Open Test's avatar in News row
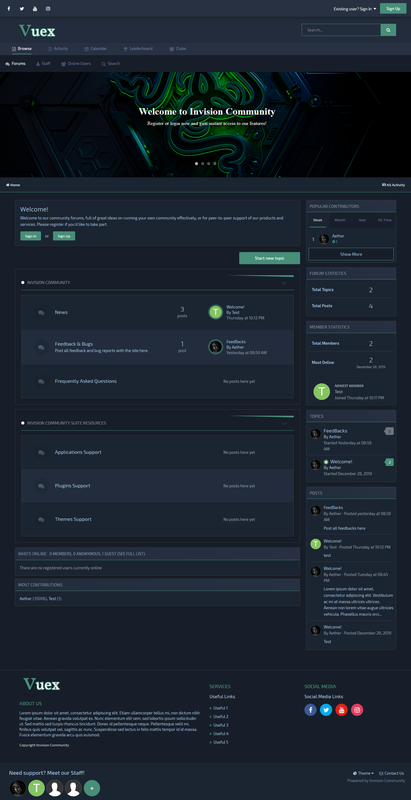Image resolution: width=411 pixels, height=800 pixels. pyautogui.click(x=216, y=312)
